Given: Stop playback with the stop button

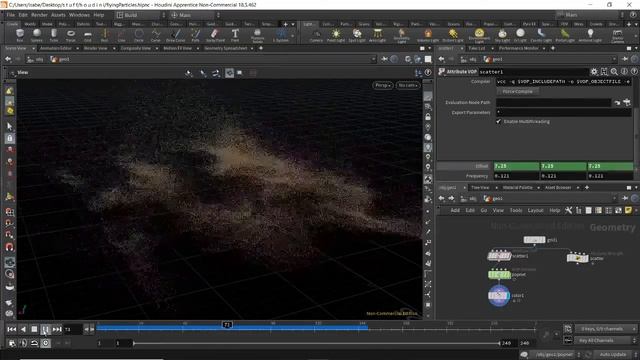Looking at the screenshot, I should point(34,329).
